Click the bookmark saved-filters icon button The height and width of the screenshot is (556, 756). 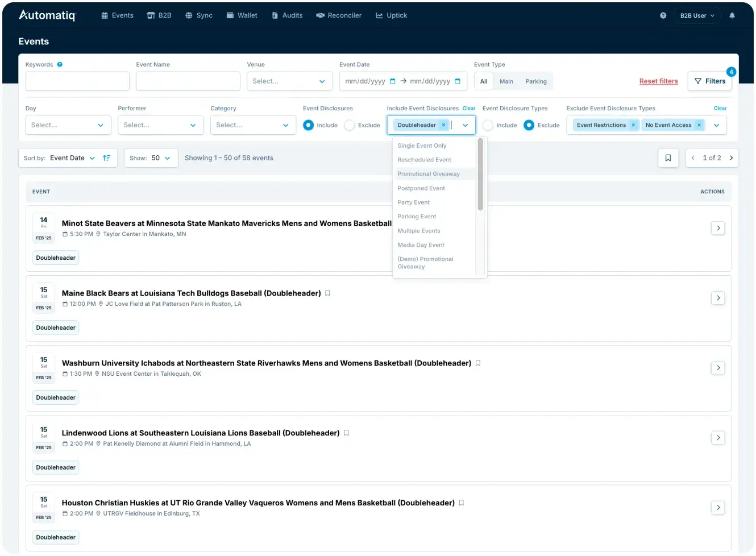[x=668, y=158]
